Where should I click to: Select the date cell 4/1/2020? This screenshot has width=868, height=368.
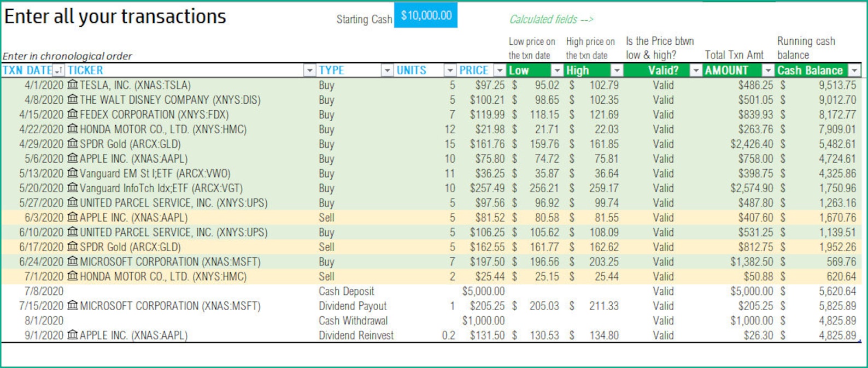(x=44, y=85)
